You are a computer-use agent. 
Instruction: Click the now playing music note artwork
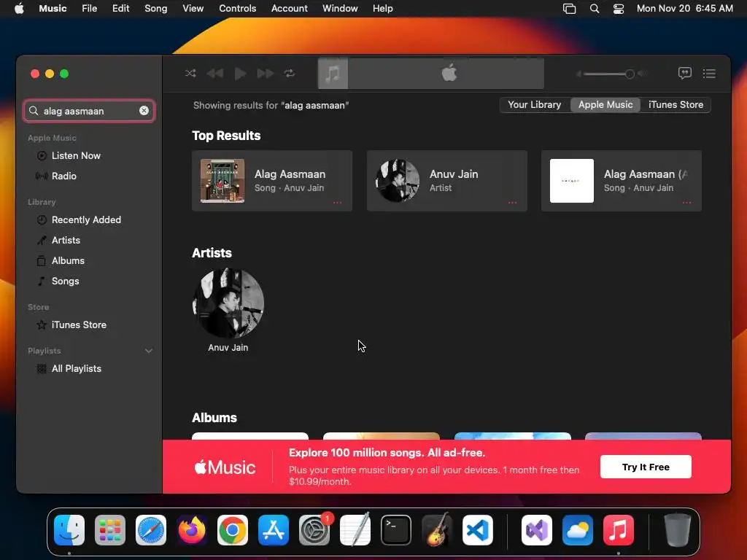point(333,74)
